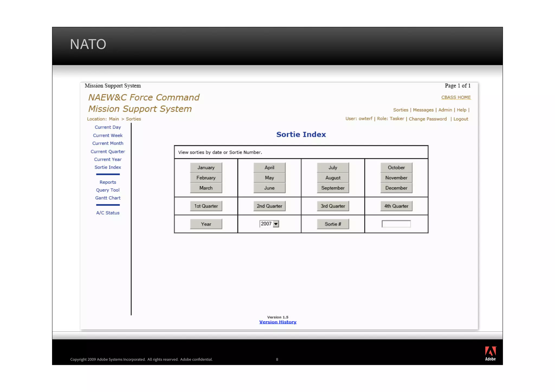Click the May button

269,178
